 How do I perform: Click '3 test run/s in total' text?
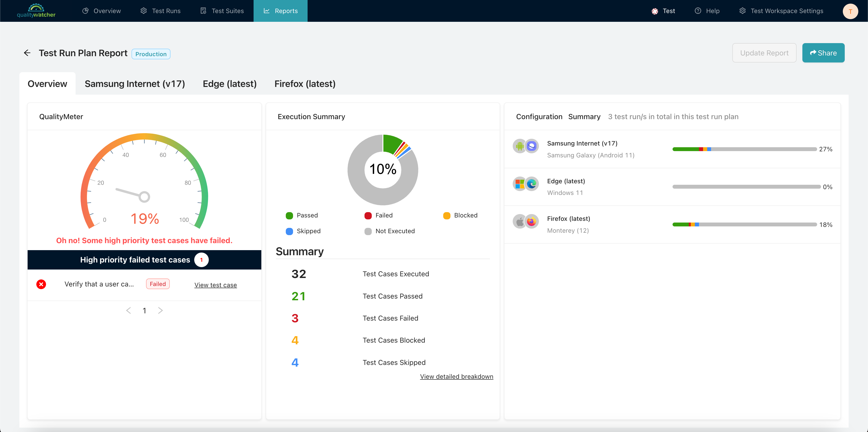(673, 116)
